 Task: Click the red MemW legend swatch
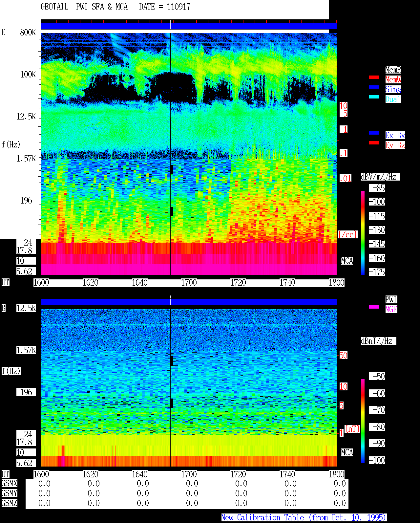pos(374,77)
